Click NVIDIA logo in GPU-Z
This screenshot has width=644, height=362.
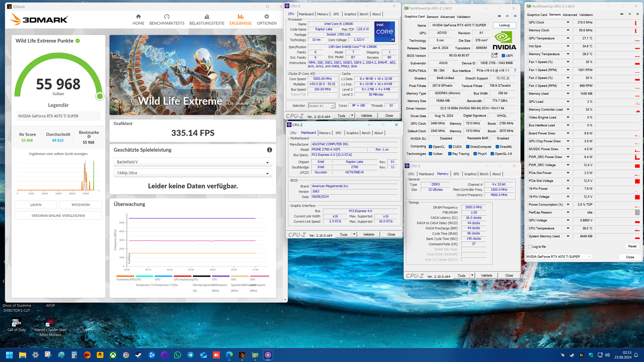504,41
